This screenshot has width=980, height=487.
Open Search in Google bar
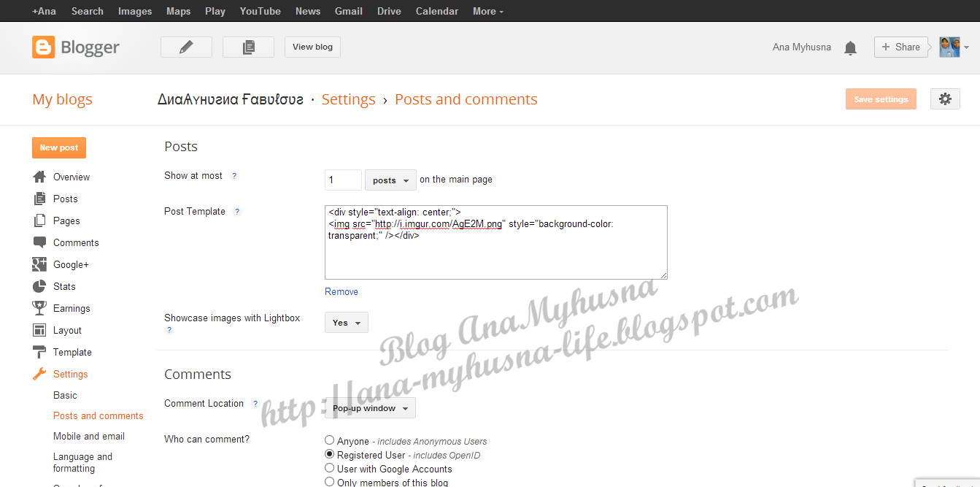coord(88,11)
